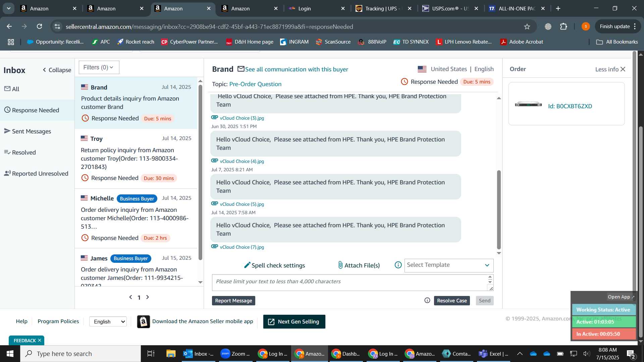The image size is (644, 362).
Task: Open the Chrome profile avatar icon
Action: click(586, 26)
